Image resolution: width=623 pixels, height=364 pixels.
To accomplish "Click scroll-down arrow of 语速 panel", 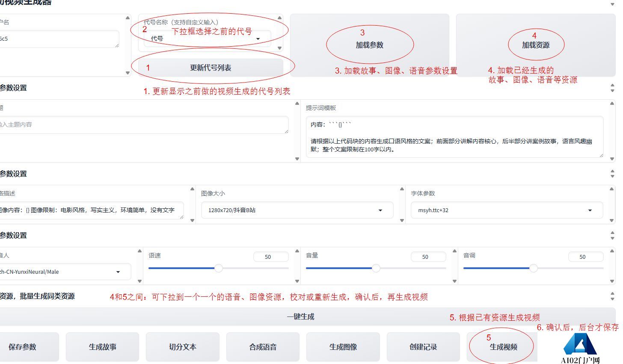I will pyautogui.click(x=297, y=281).
